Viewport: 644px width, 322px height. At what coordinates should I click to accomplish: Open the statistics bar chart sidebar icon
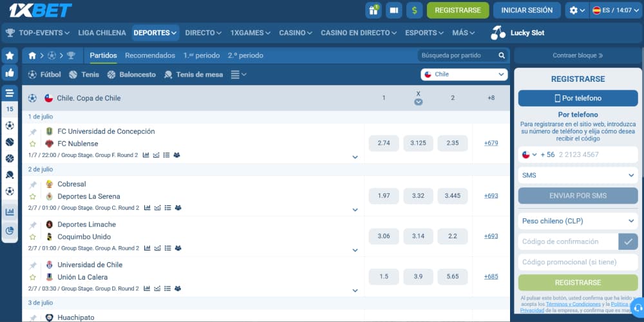coord(10,212)
